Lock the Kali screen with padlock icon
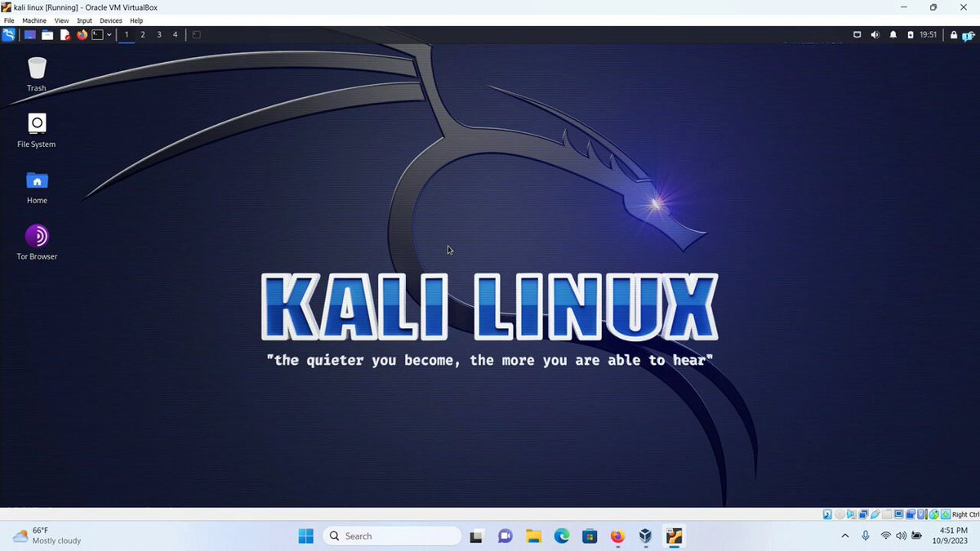Screen dimensions: 980x551 point(953,35)
